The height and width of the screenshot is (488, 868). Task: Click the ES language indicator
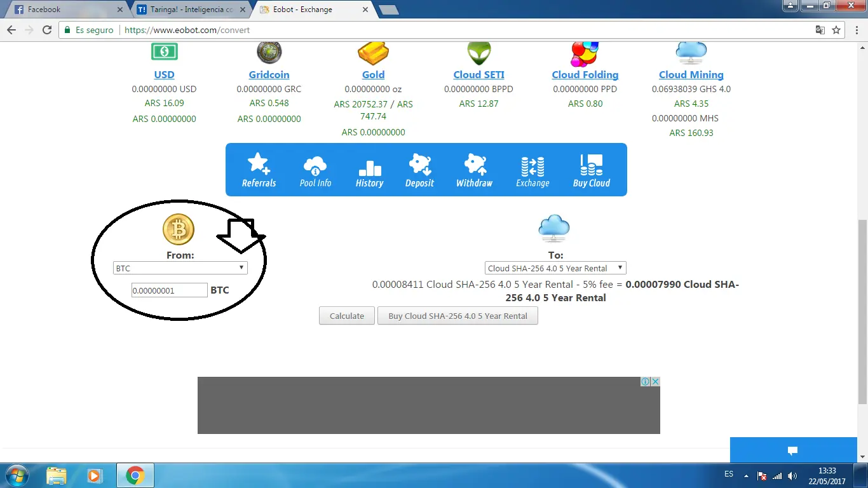tap(729, 474)
